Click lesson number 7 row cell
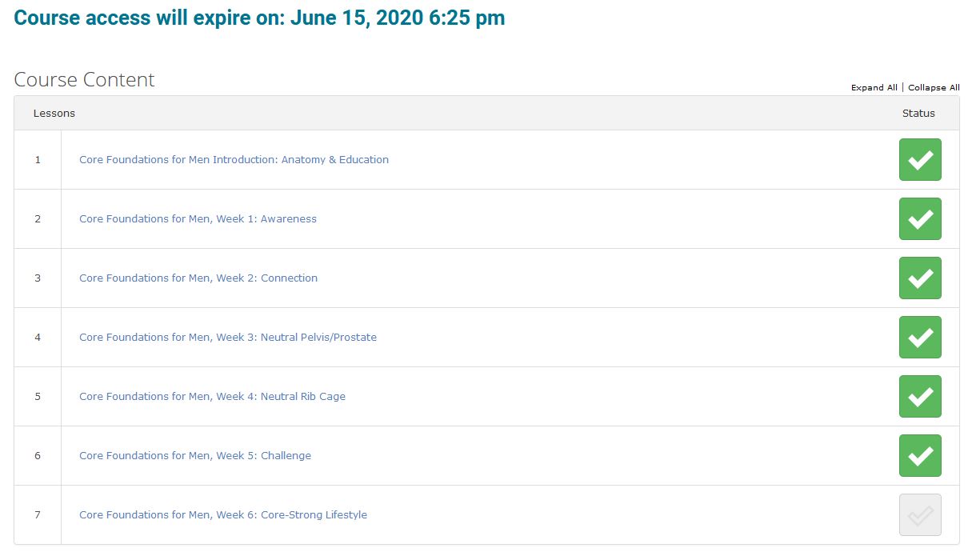Image resolution: width=976 pixels, height=560 pixels. (x=38, y=515)
